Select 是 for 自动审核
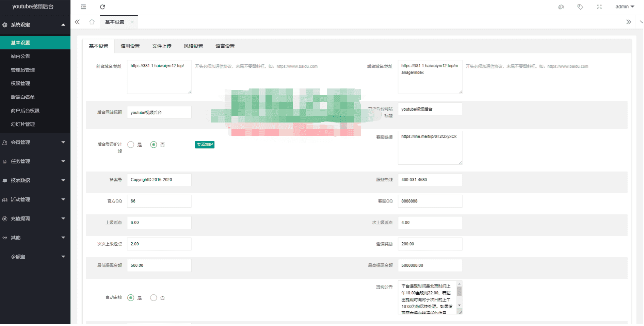The image size is (644, 326). click(x=131, y=298)
